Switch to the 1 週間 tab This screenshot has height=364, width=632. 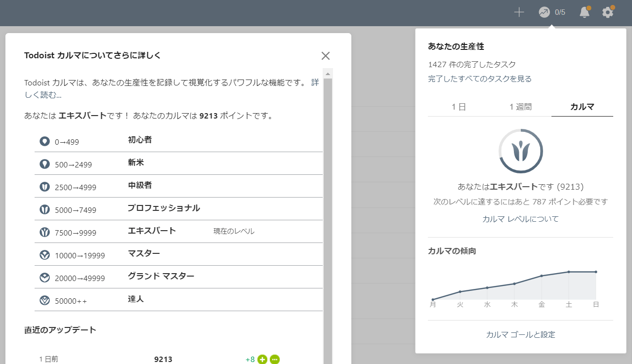click(x=521, y=107)
